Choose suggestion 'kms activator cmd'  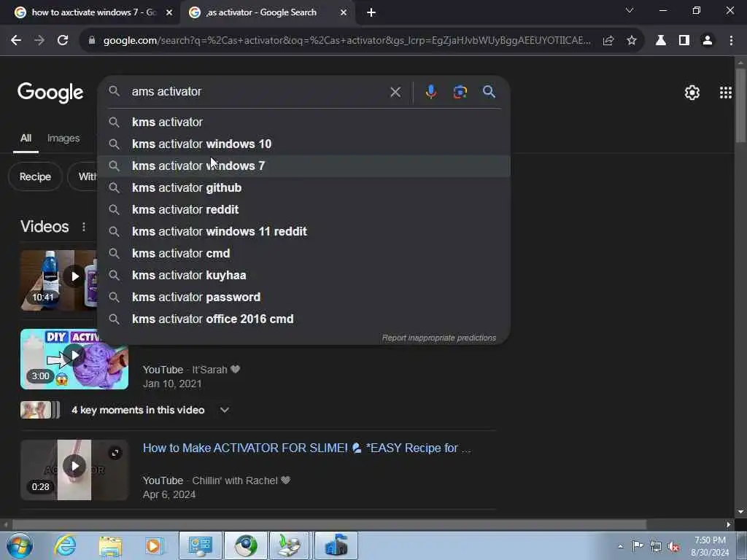coord(303,254)
